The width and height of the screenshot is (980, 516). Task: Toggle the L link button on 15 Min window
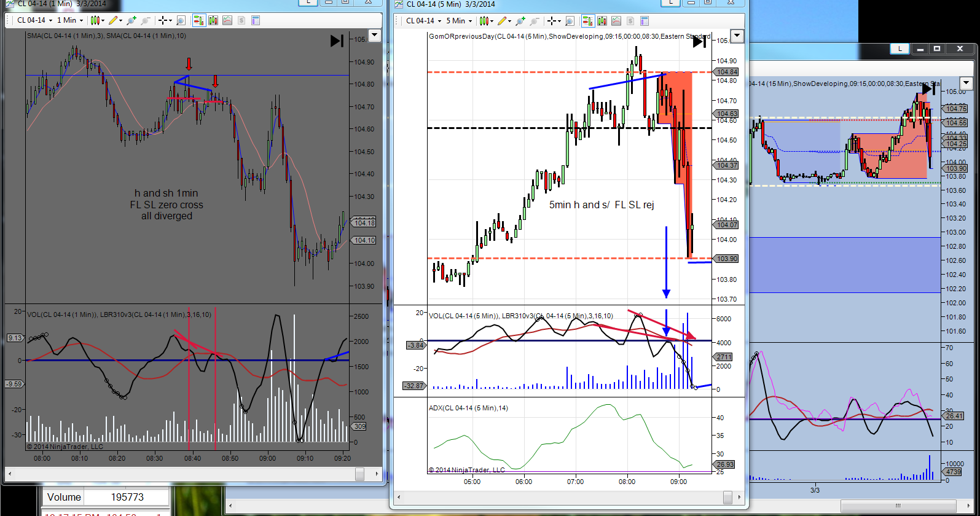pos(900,49)
